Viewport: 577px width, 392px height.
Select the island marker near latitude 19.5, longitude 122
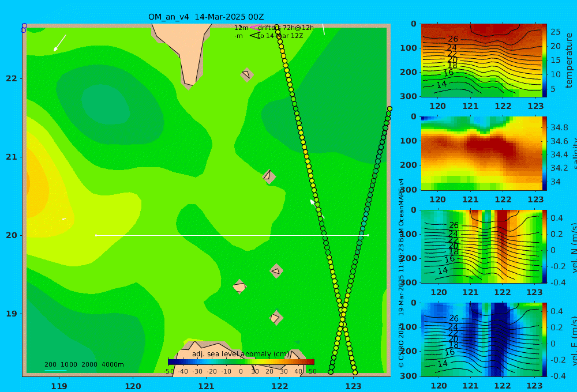pyautogui.click(x=276, y=271)
